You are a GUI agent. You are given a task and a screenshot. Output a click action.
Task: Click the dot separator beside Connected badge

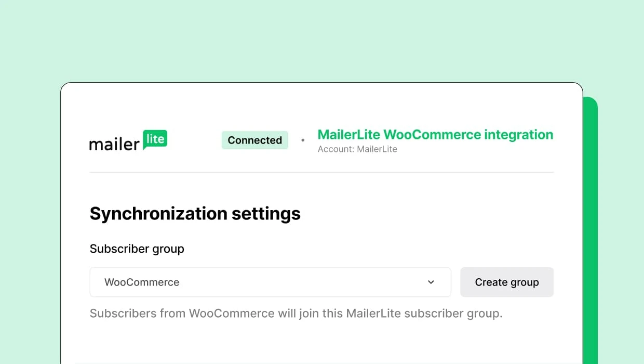click(303, 140)
